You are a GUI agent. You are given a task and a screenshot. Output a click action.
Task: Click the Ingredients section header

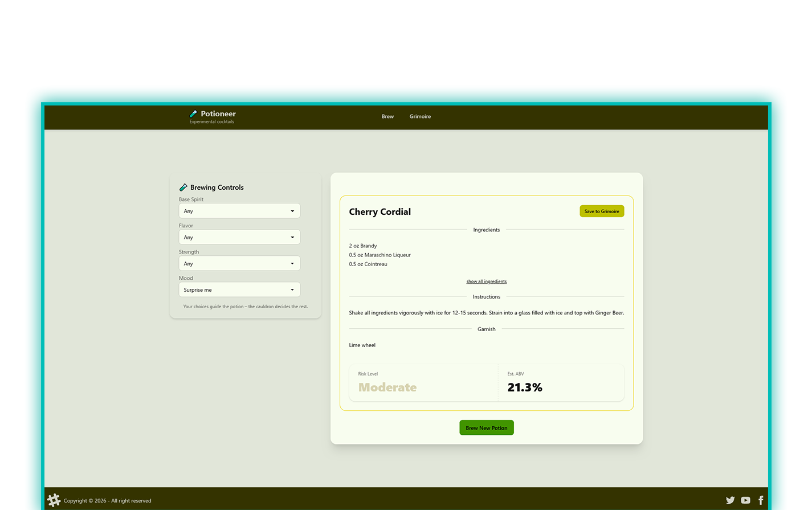tap(487, 230)
